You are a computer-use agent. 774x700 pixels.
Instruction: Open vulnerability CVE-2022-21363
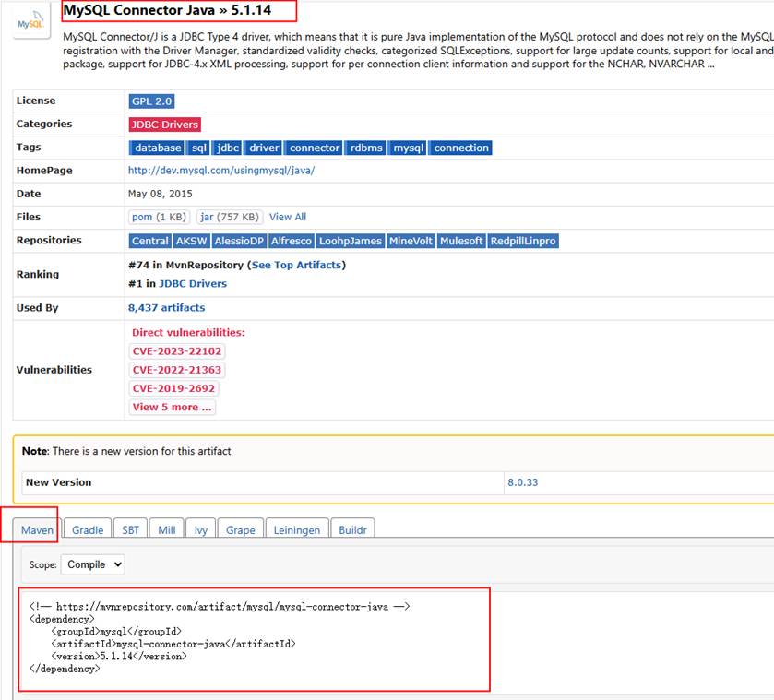[177, 370]
